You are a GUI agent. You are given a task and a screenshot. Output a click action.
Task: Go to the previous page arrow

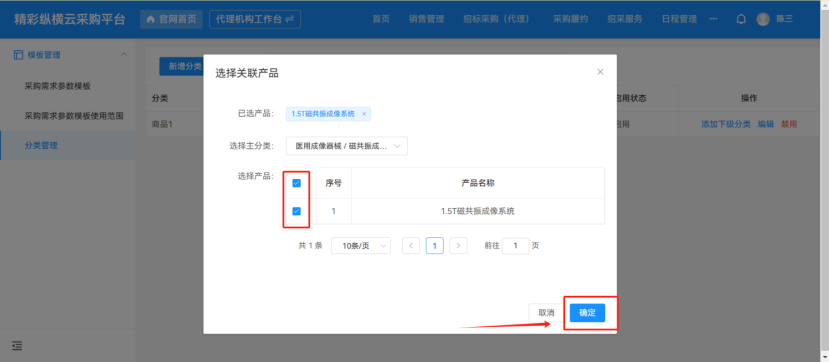pos(411,246)
